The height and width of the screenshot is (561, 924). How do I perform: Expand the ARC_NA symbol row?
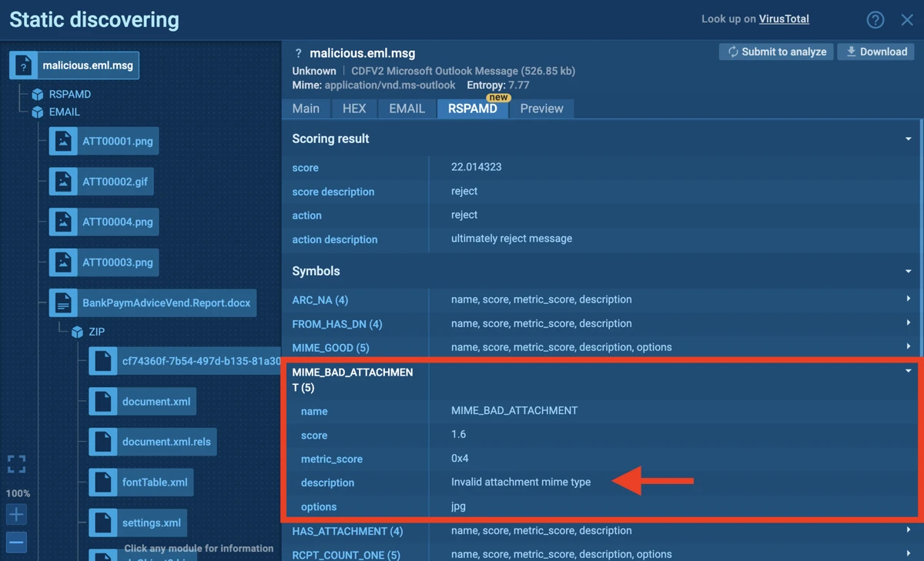coord(909,299)
